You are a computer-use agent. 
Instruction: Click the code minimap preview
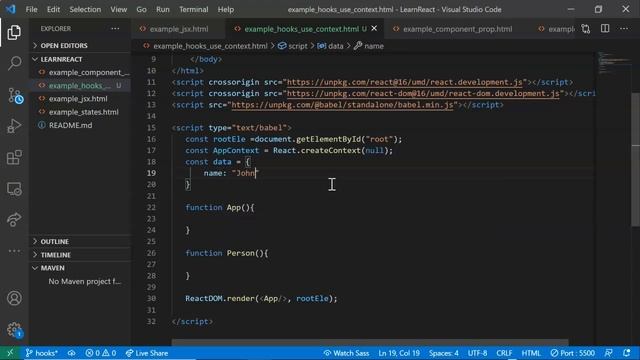613,63
